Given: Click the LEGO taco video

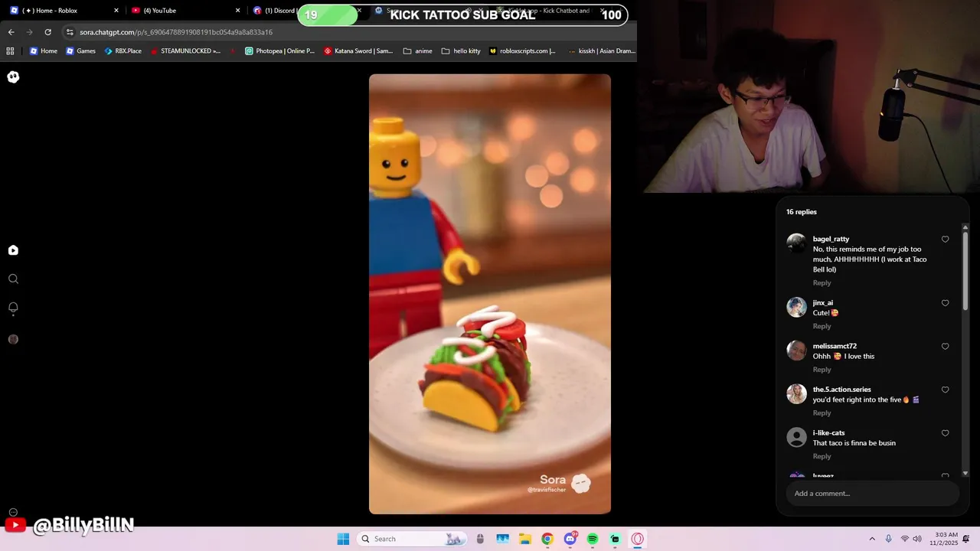Looking at the screenshot, I should 490,294.
